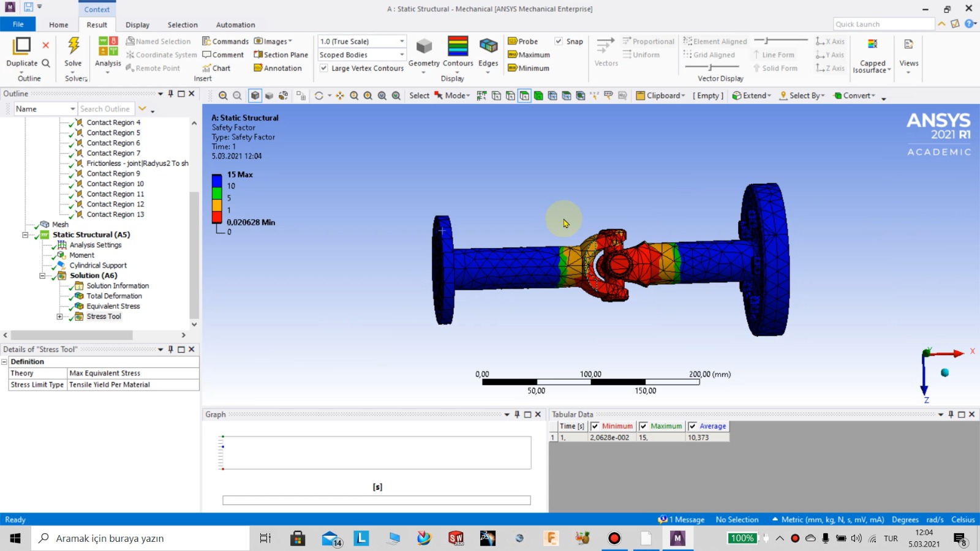
Task: Open the Scoped Bodies dropdown
Action: tap(401, 54)
